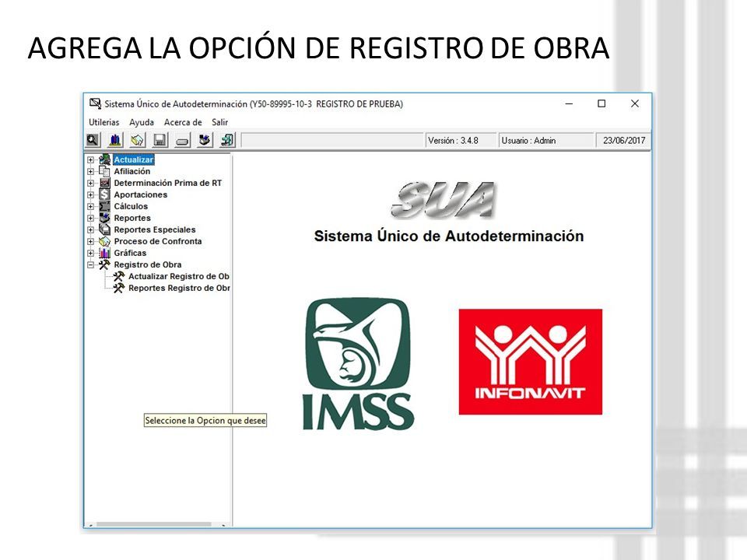
Task: Expand the Reportes Especiales node
Action: (x=90, y=230)
